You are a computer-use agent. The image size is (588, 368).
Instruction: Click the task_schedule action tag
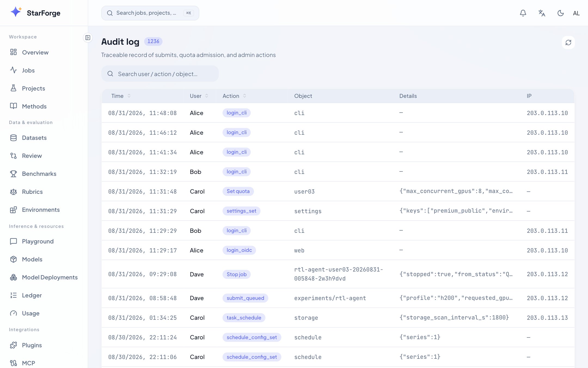tap(244, 318)
